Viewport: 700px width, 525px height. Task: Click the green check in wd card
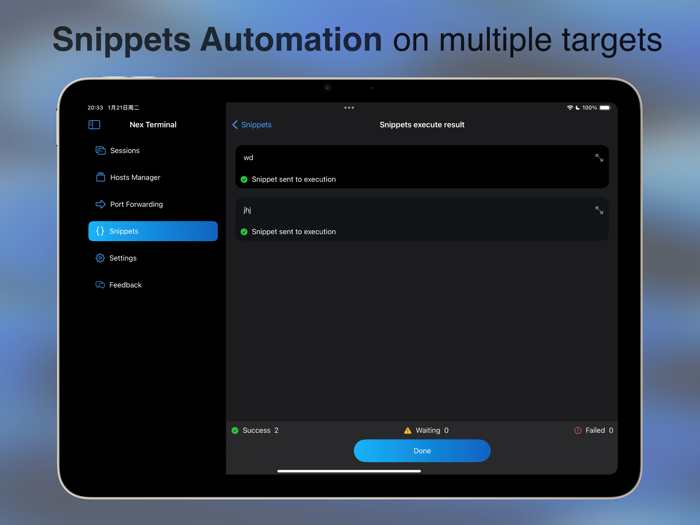pyautogui.click(x=244, y=179)
